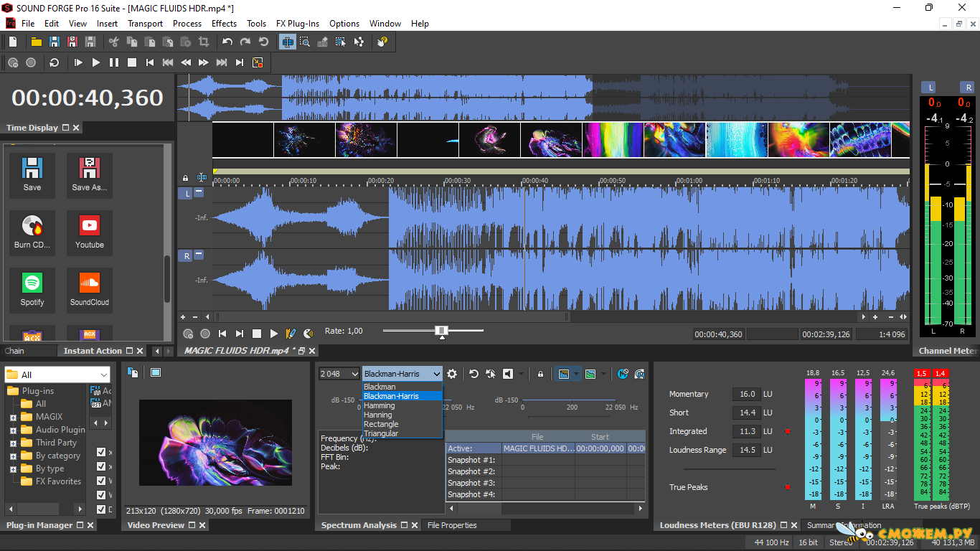Screen dimensions: 980x551
Task: Adjust the playback Rate slider
Action: click(x=442, y=331)
